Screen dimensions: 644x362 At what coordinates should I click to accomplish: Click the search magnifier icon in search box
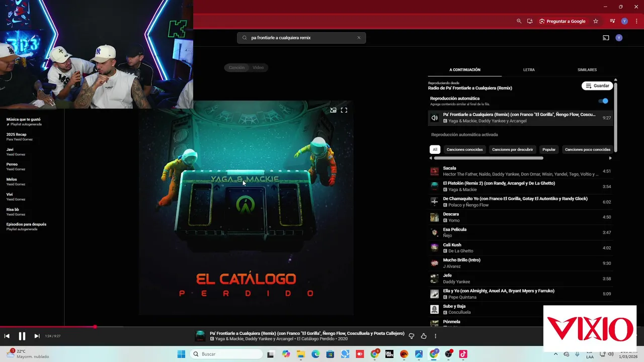245,38
